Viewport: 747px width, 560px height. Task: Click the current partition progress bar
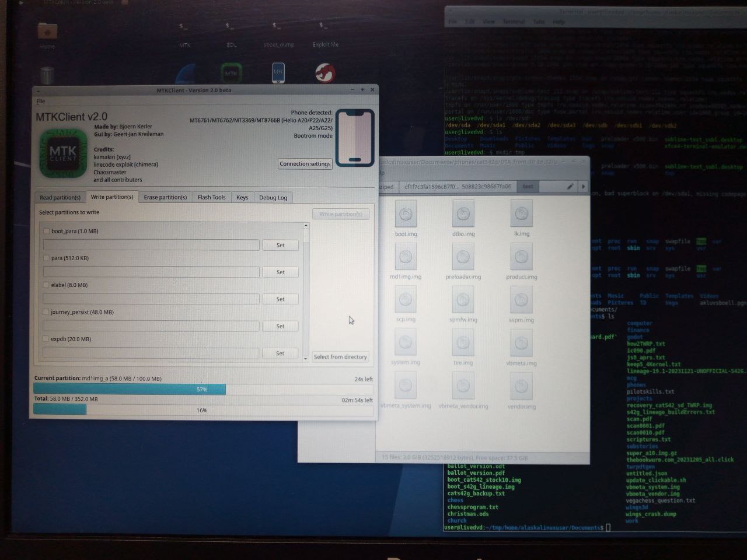pyautogui.click(x=203, y=389)
